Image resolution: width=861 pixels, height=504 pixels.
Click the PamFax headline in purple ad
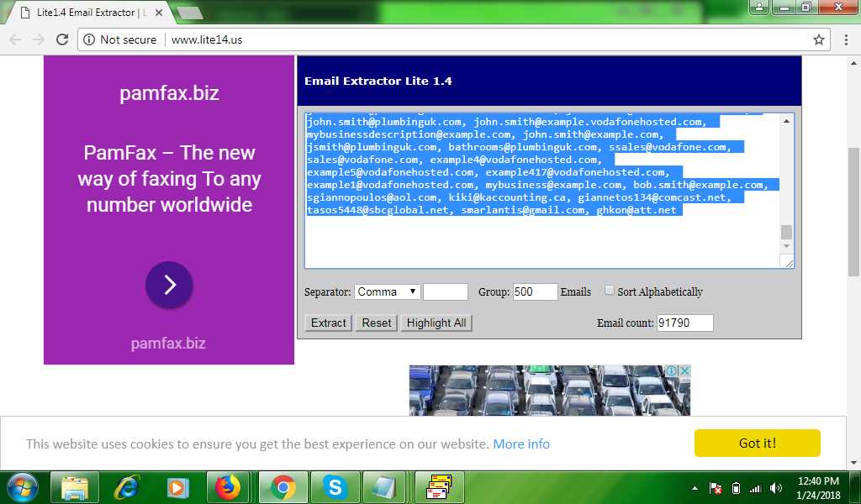tap(169, 179)
